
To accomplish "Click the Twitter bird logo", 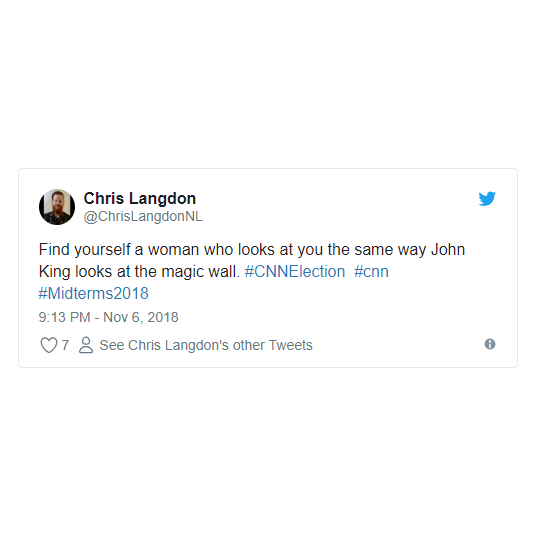I will click(487, 199).
